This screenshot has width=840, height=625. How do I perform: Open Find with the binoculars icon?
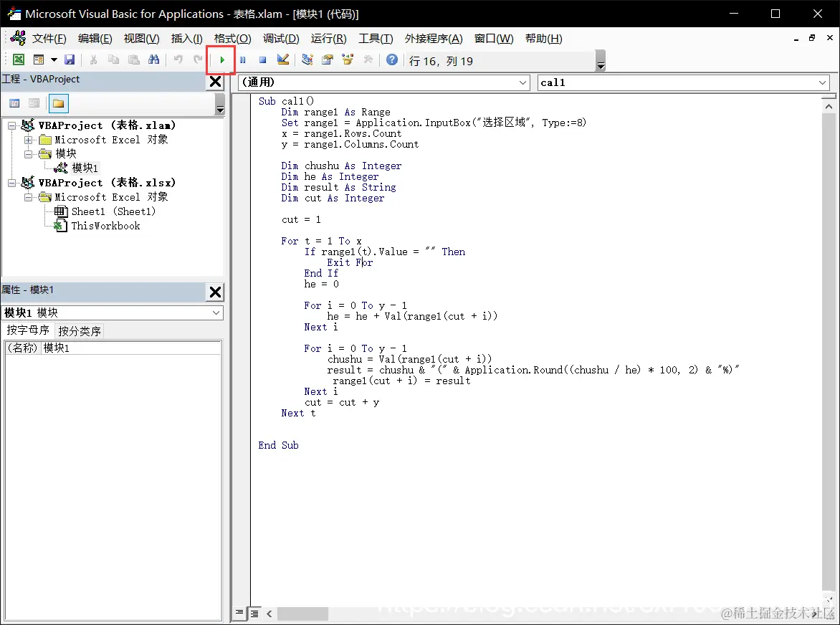(x=154, y=60)
